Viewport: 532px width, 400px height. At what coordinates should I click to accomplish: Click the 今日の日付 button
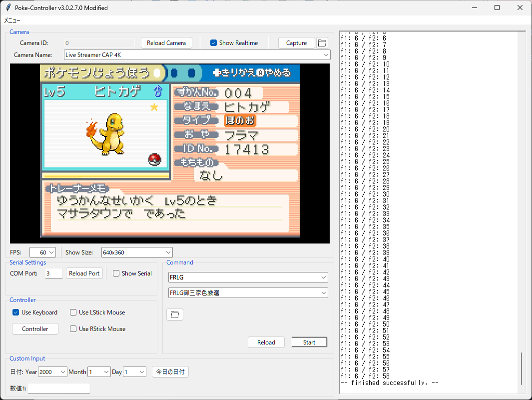[170, 372]
